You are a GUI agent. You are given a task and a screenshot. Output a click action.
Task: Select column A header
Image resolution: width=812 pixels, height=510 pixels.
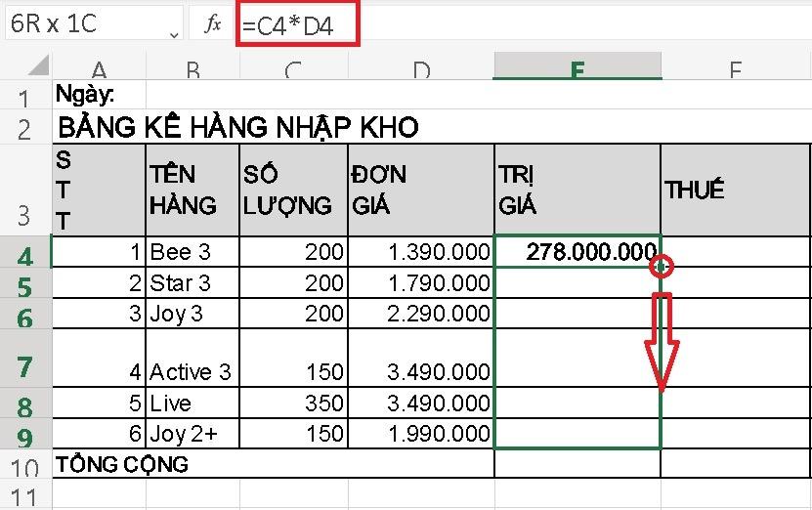pos(99,67)
